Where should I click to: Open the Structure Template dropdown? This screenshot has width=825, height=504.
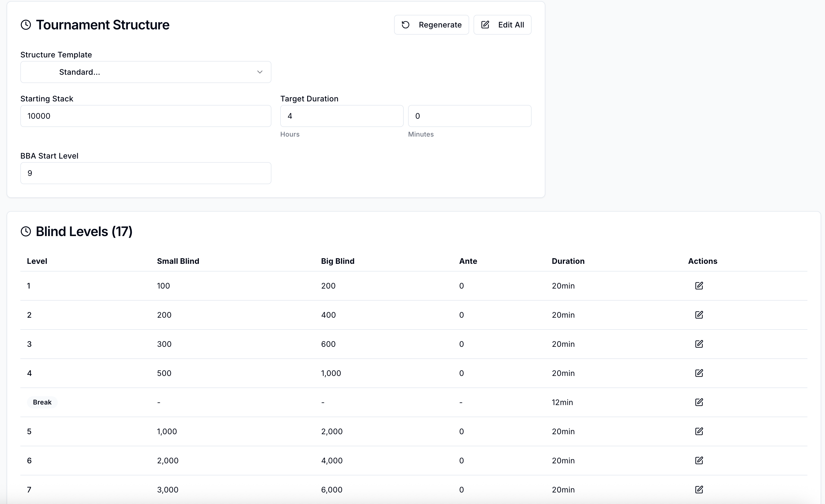coord(146,72)
